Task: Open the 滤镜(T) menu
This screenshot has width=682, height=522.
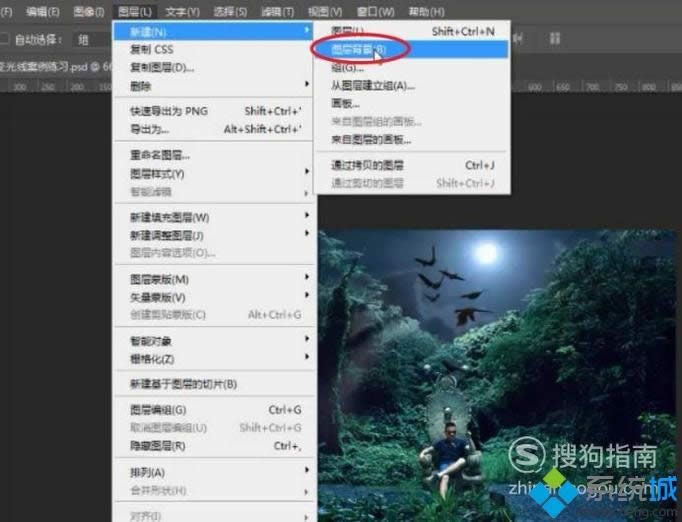Action: coord(277,12)
